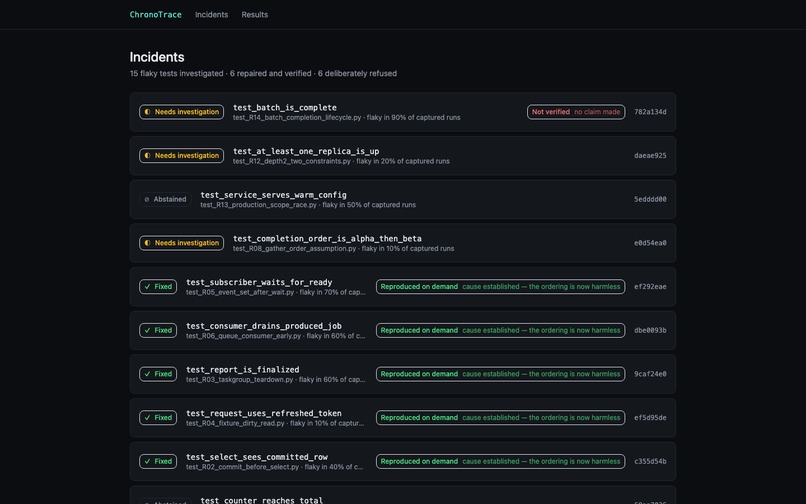Screen dimensions: 806x504
Task: Click the Fixed badge for test_request_uses_refreshed_token
Action: point(158,418)
